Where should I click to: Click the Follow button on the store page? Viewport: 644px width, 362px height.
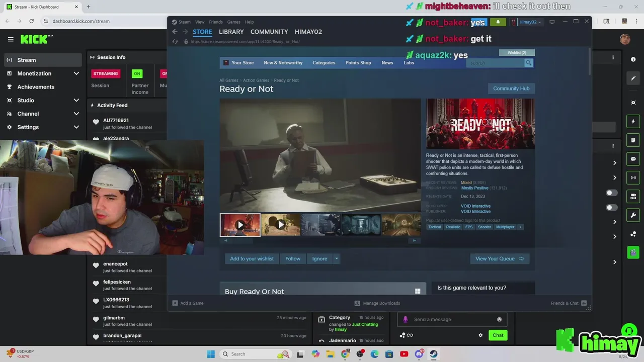(x=293, y=259)
